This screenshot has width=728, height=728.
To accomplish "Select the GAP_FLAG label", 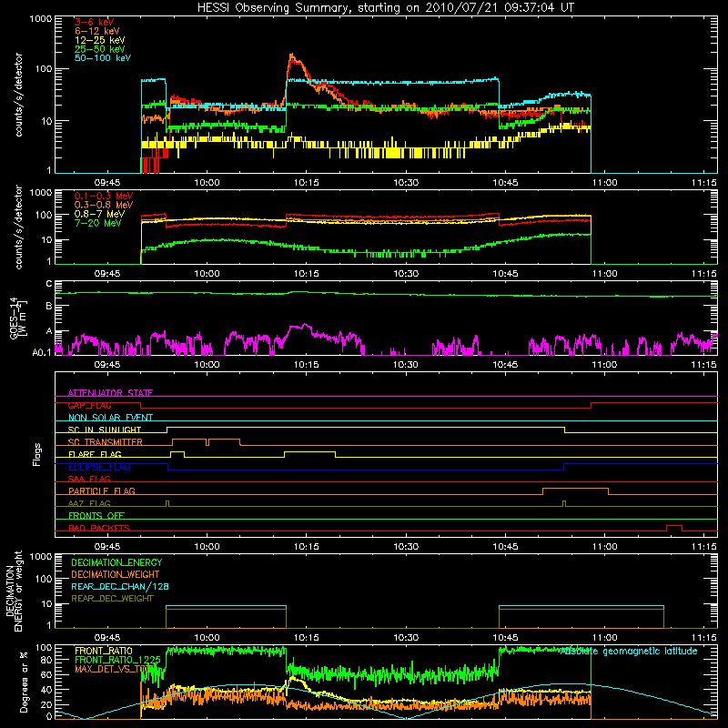I will (89, 405).
